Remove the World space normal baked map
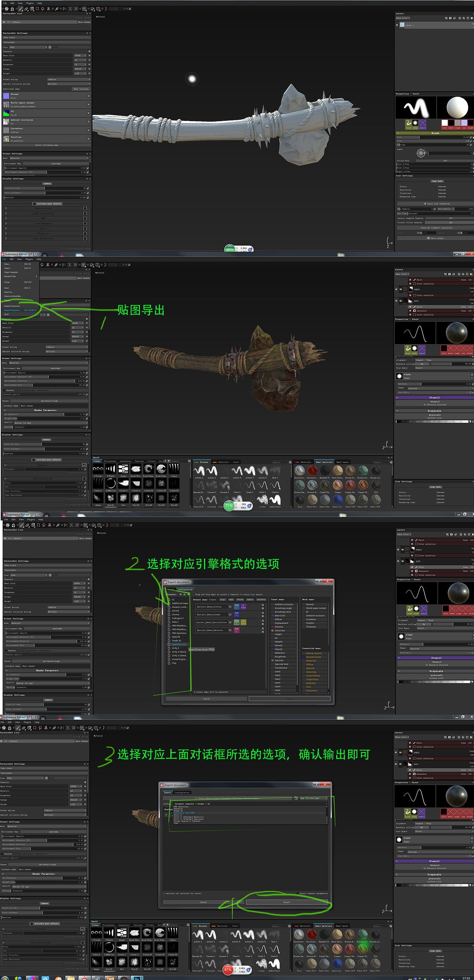This screenshot has width=474, height=980. 89,105
